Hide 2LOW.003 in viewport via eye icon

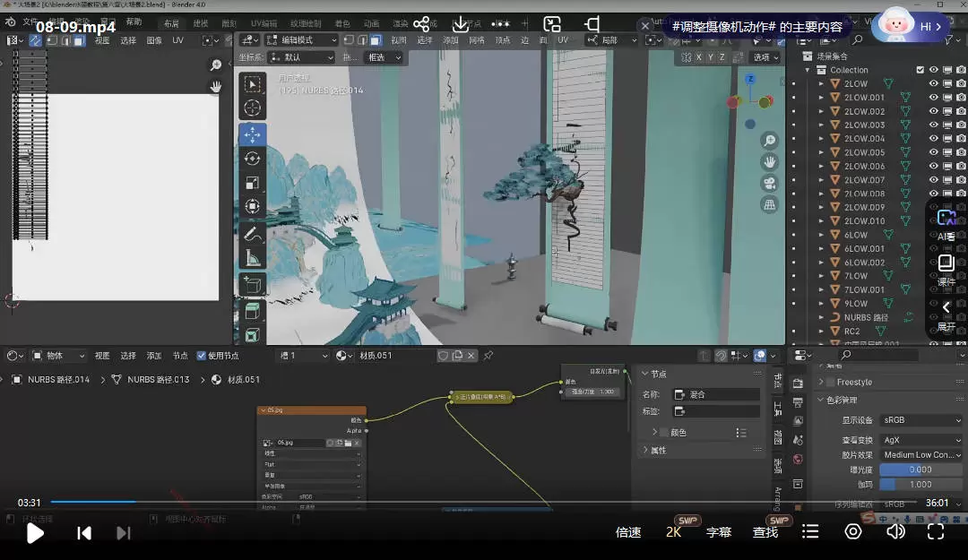coord(933,125)
